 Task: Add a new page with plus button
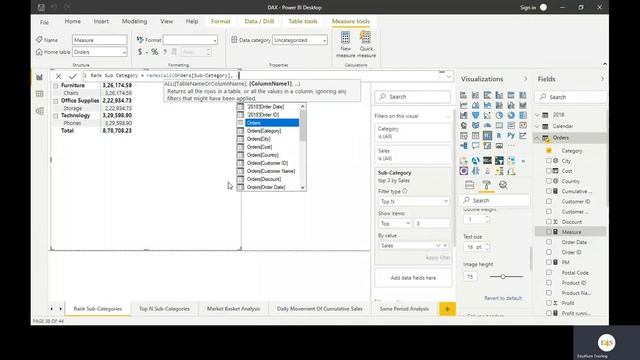coord(447,309)
